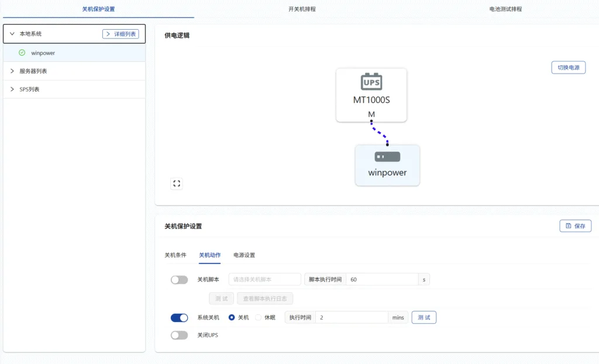Click the save disk icon
This screenshot has height=364, width=599.
click(569, 226)
